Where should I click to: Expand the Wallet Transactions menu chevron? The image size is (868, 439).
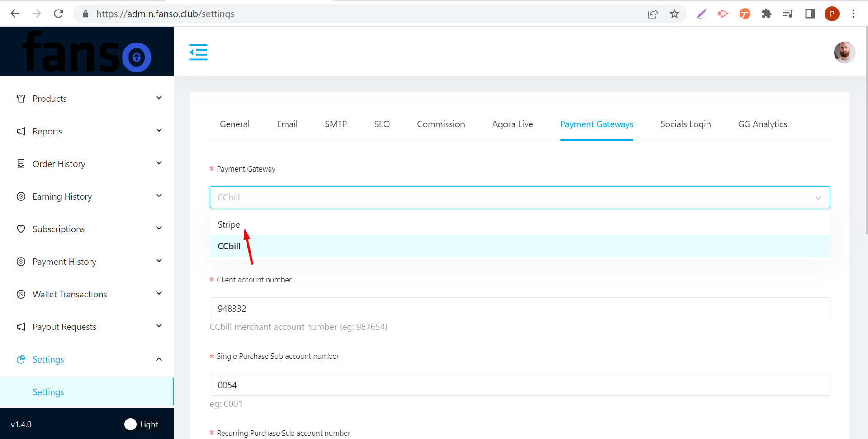pyautogui.click(x=159, y=294)
